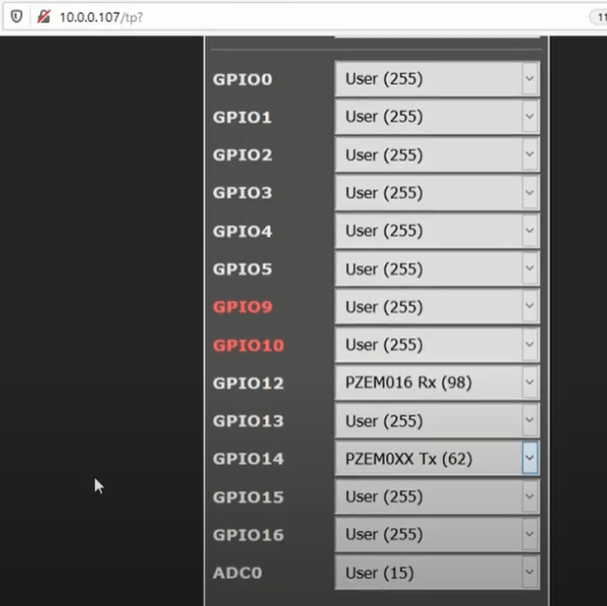Expand the GPIO1 function selector
This screenshot has width=607, height=606.
pos(436,117)
